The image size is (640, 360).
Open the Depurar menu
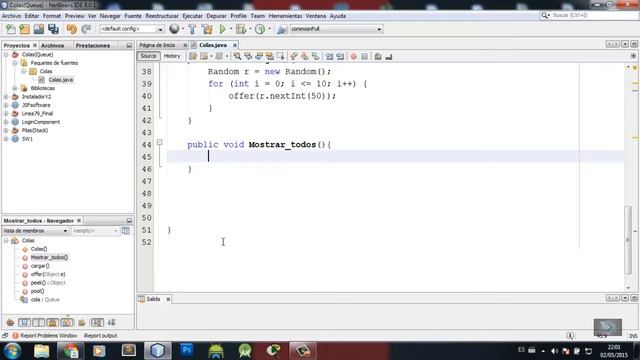(x=216, y=16)
